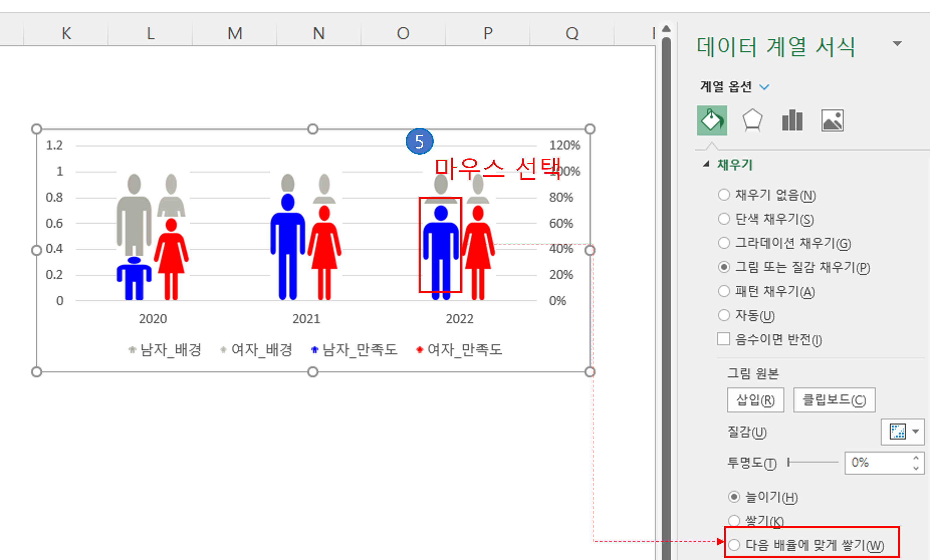Open task pane options arrow

pos(897,44)
